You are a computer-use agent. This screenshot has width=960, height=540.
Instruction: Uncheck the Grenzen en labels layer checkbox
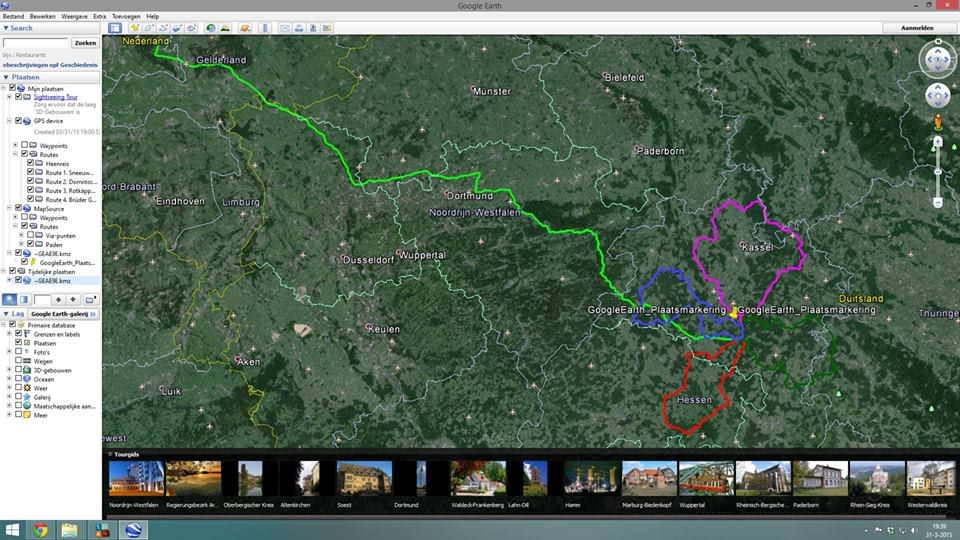coord(18,334)
